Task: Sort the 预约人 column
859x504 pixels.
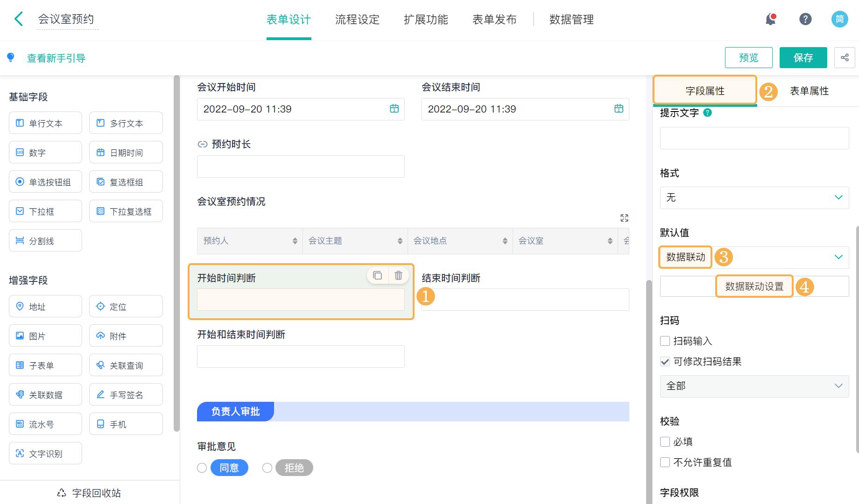Action: click(295, 241)
